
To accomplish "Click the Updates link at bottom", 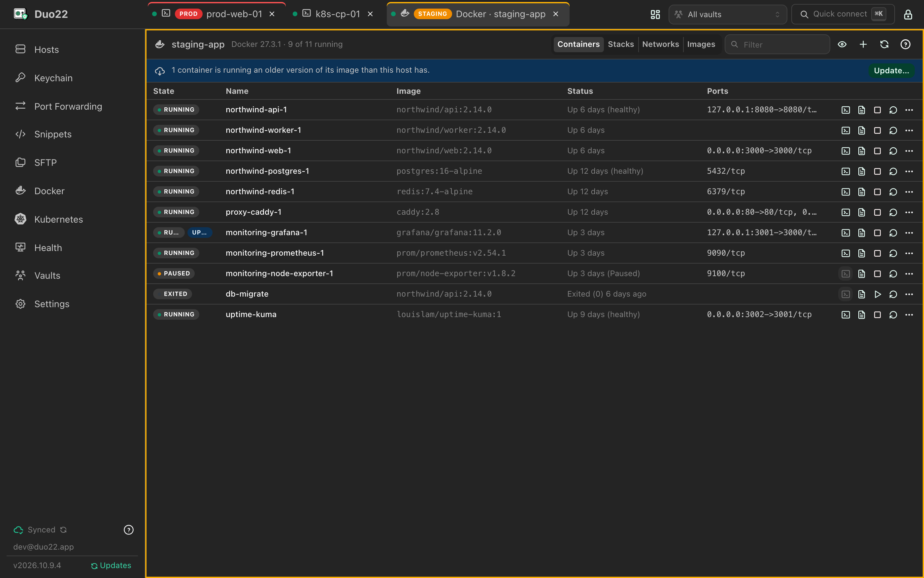I will [x=111, y=565].
